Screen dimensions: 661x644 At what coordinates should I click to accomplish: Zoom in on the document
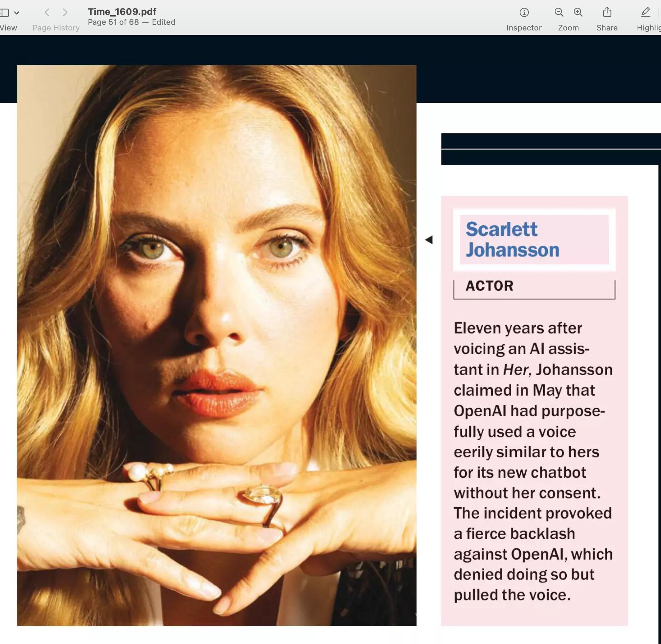578,13
